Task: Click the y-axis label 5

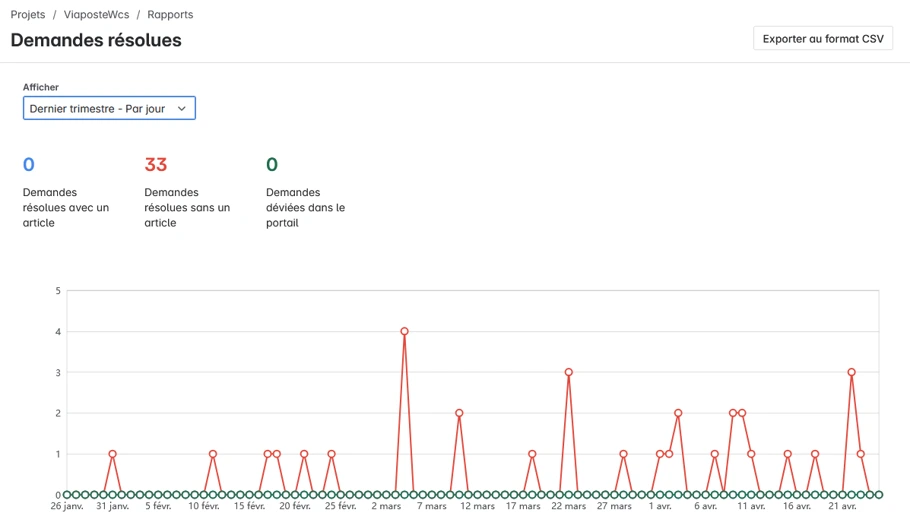Action: tap(58, 291)
